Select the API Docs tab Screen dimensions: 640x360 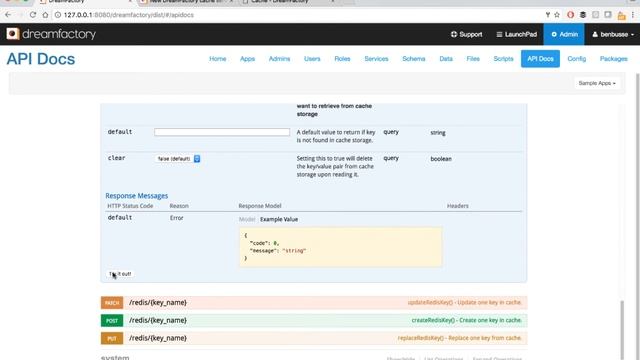pos(540,59)
